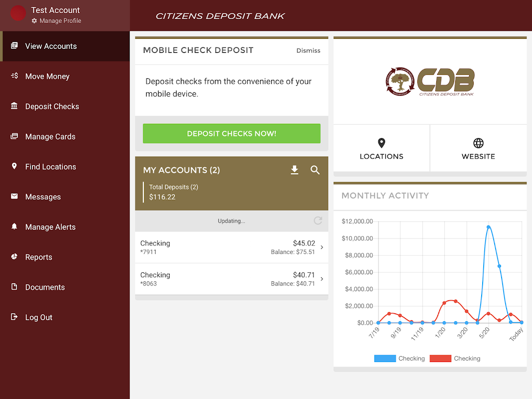Screen dimensions: 532x399
Task: Refresh accounts using the reload icon
Action: (318, 221)
